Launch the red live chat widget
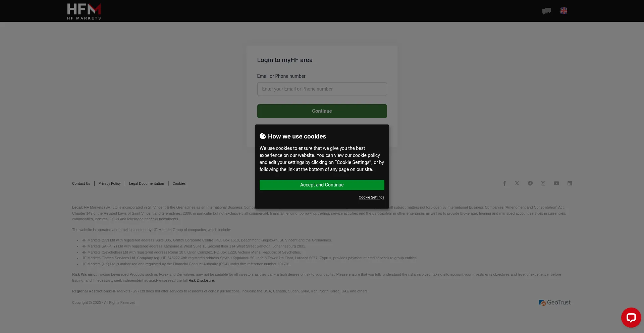The height and width of the screenshot is (333, 644). coord(631,317)
